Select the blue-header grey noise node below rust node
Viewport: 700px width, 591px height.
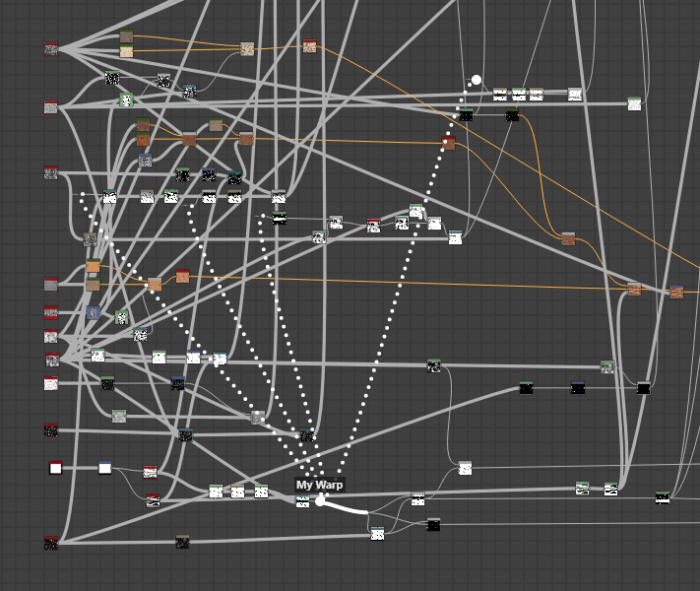click(x=145, y=161)
